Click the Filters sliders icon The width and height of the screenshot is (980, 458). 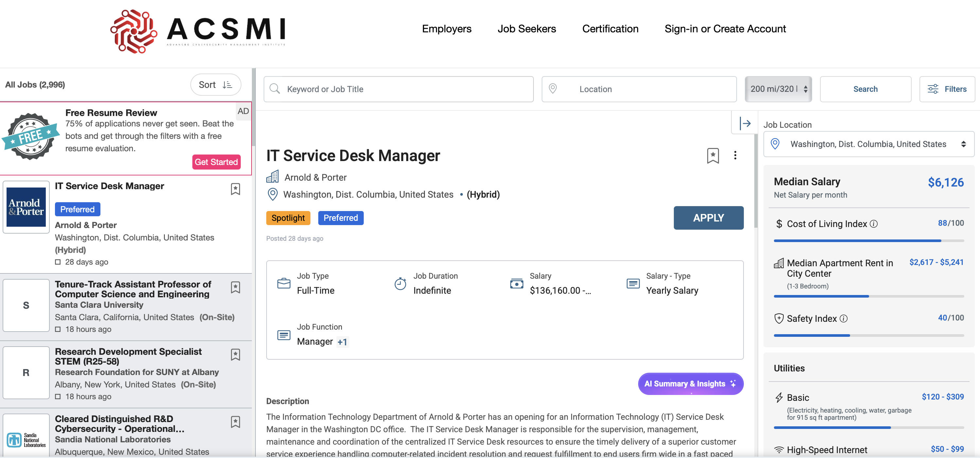click(x=933, y=89)
